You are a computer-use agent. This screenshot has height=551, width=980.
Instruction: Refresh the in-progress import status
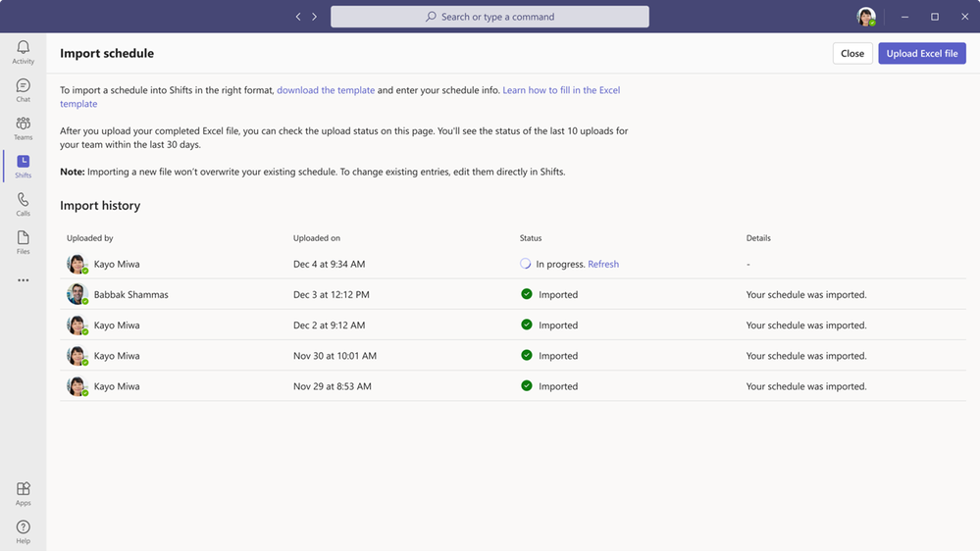pyautogui.click(x=603, y=264)
